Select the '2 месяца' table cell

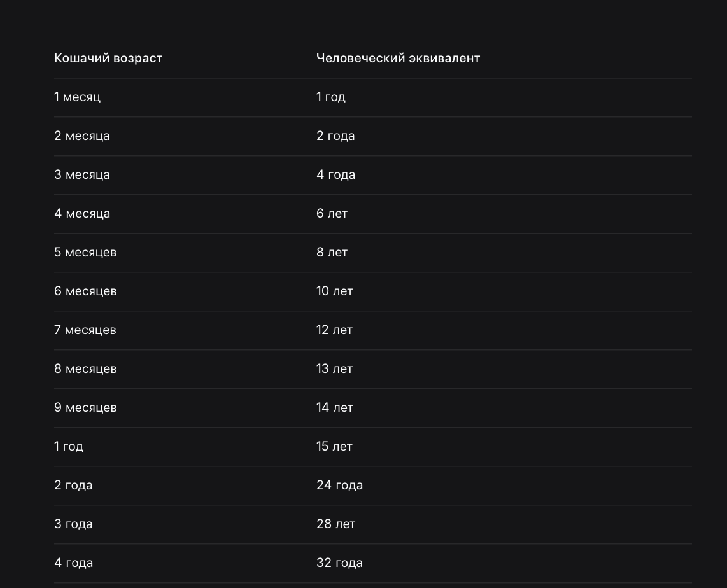point(82,136)
